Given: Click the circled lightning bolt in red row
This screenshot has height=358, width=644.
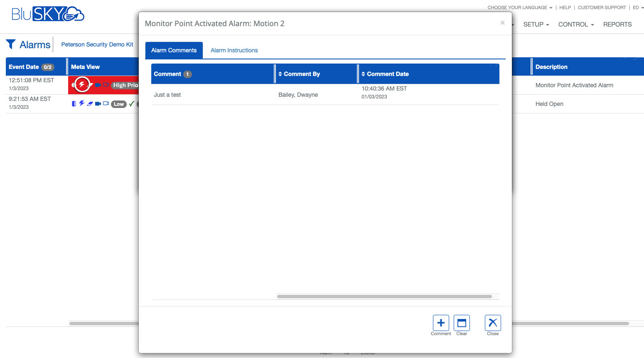Looking at the screenshot, I should click(x=82, y=85).
